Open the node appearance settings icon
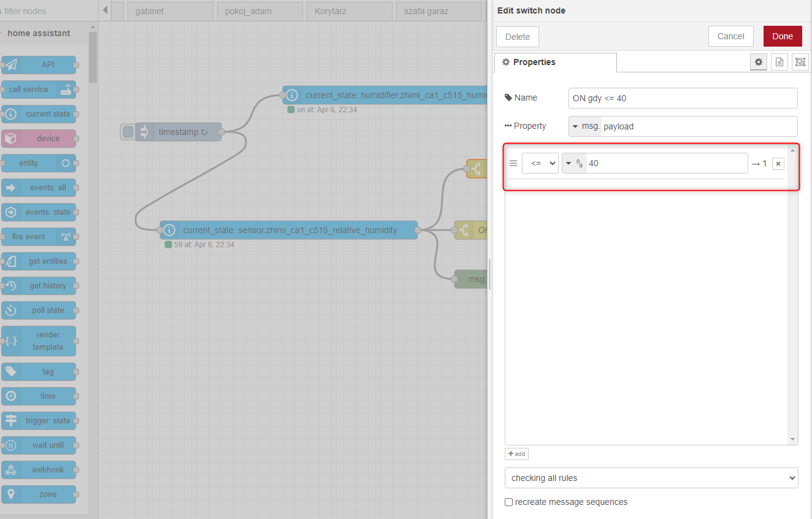Image resolution: width=812 pixels, height=519 pixels. [800, 61]
